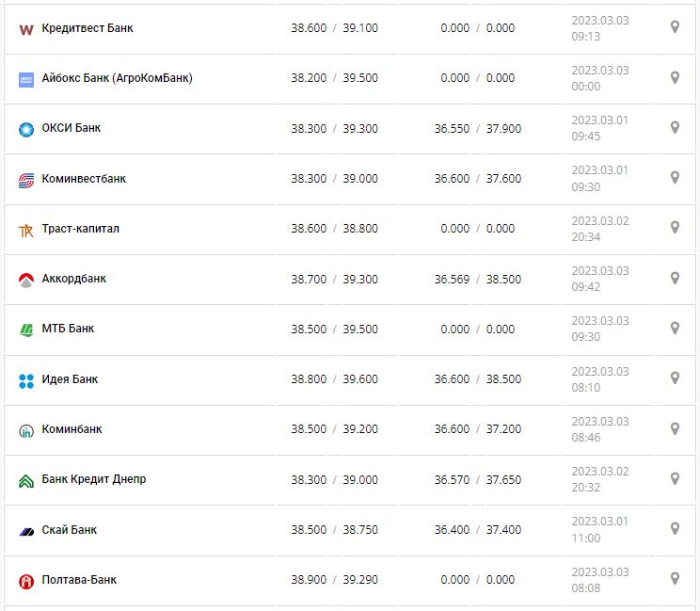The image size is (700, 611).
Task: Click the Аккордбанк red logo icon
Action: point(26,280)
